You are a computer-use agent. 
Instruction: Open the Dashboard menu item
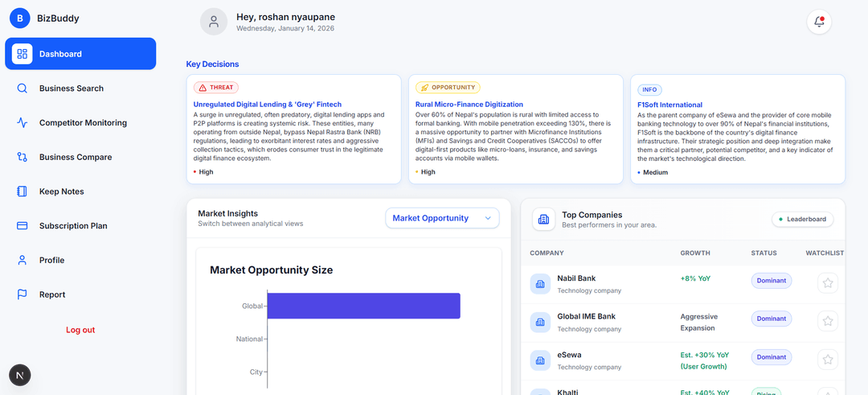coord(80,54)
